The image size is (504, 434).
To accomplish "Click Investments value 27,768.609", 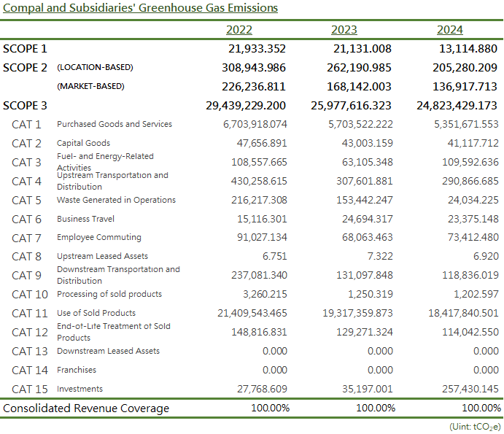I will (263, 390).
